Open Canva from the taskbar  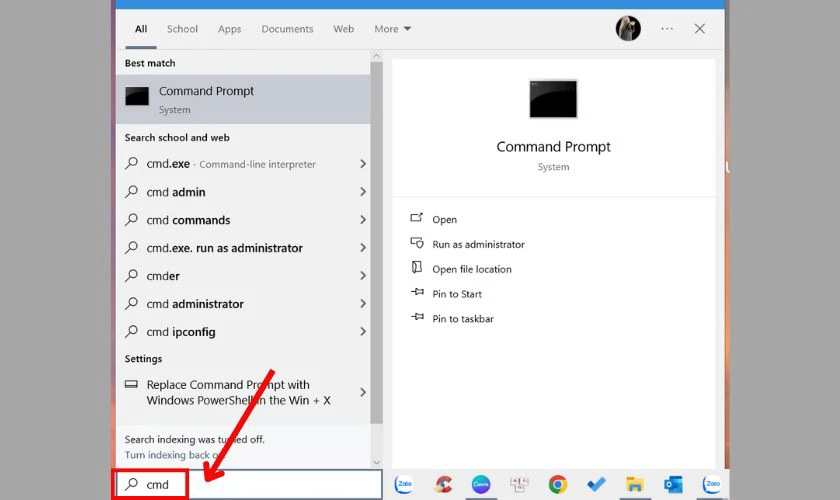tap(481, 484)
